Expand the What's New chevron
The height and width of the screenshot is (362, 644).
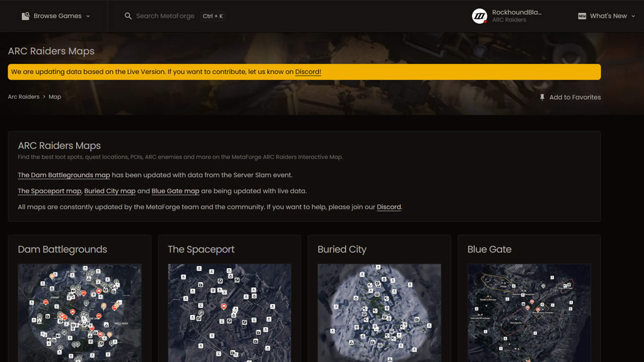coord(633,16)
